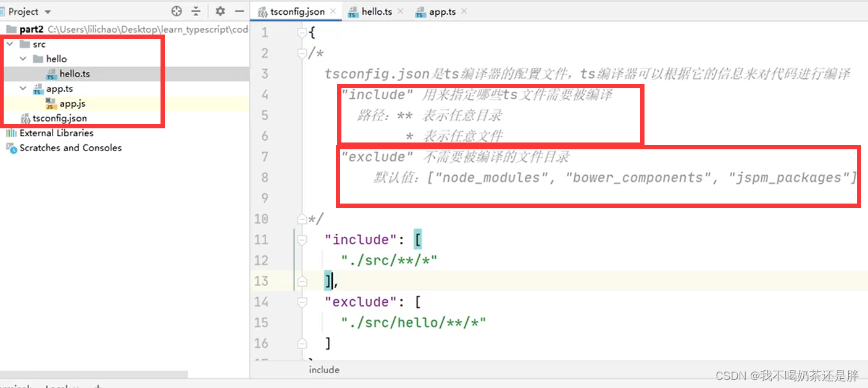Click the app.js JavaScript file icon
This screenshot has width=868, height=388.
point(52,103)
